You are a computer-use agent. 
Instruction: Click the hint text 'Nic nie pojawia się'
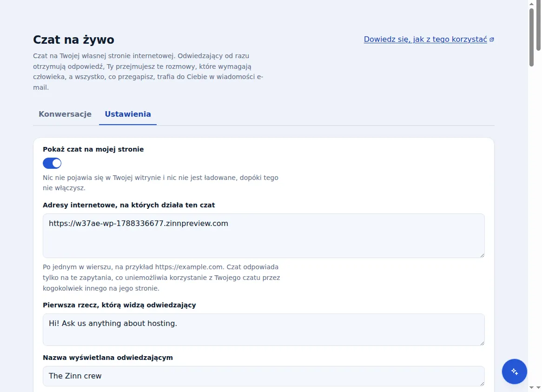tap(160, 183)
